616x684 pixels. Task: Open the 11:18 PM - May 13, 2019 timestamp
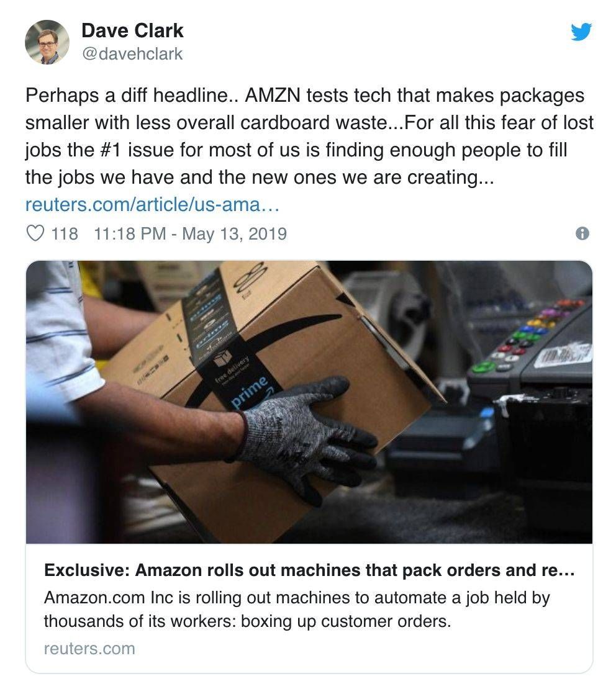191,233
